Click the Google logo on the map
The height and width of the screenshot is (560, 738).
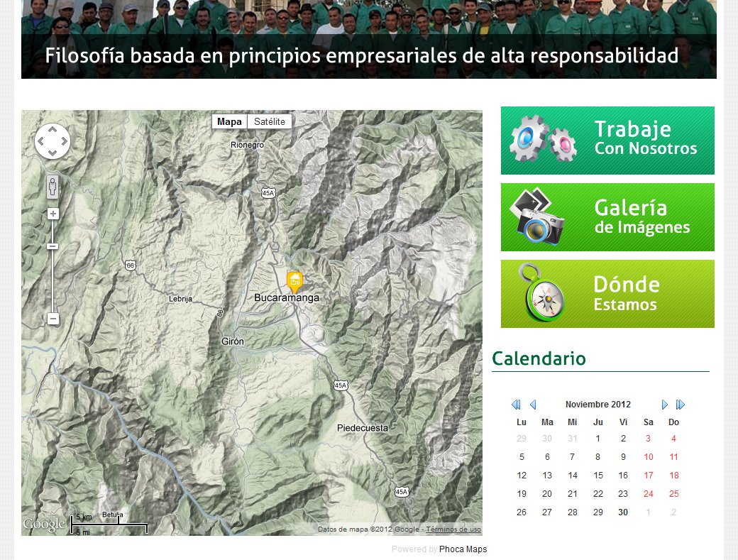44,524
